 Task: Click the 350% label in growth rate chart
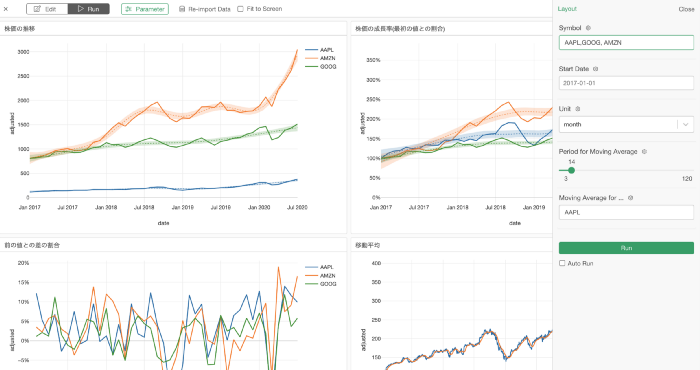pos(373,60)
